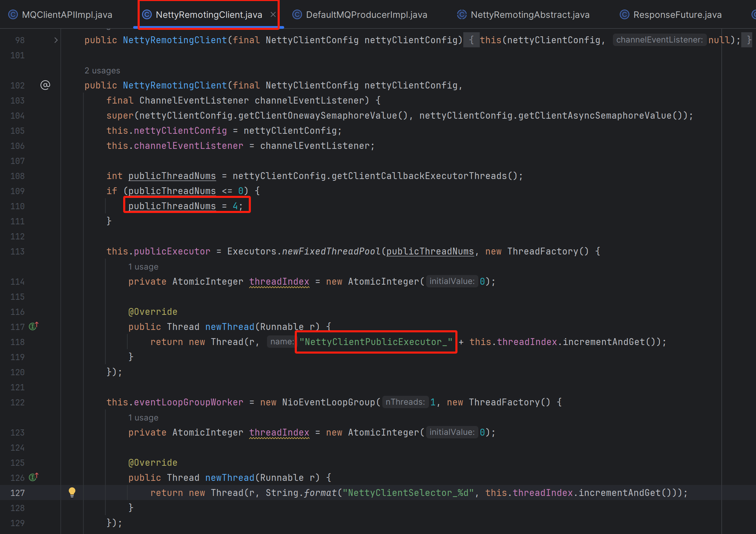
Task: Click '1 usage' hint above line 123
Action: (x=143, y=418)
